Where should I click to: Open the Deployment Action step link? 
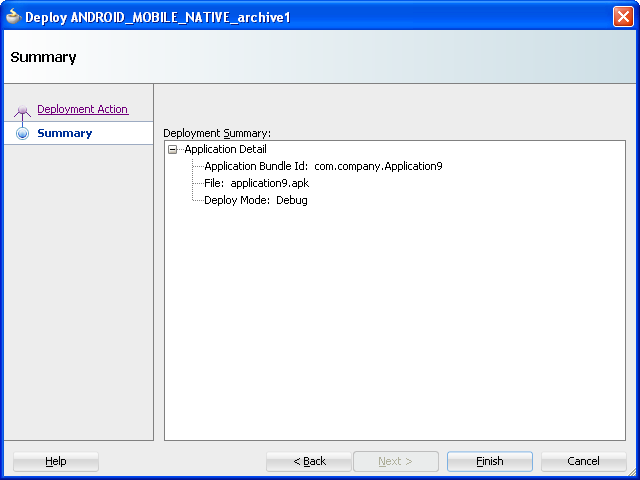(x=83, y=109)
